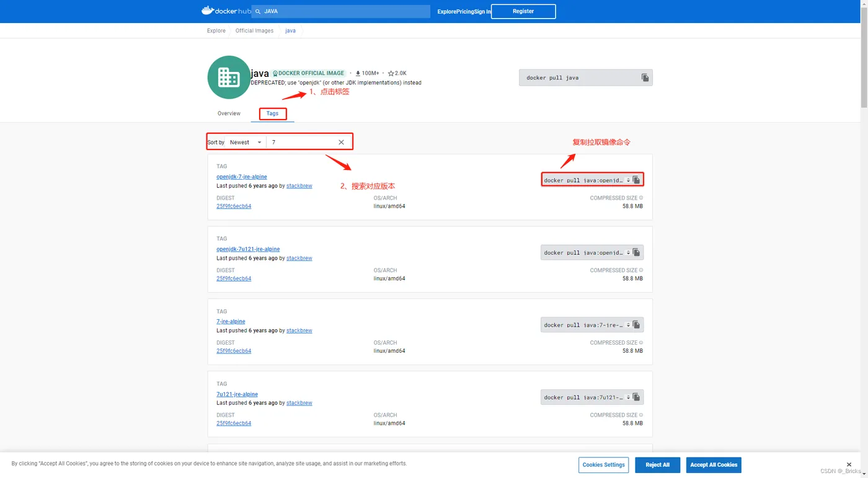Copy pull command for openjdk-7-jre-alpine tag
The image size is (868, 478).
point(636,180)
